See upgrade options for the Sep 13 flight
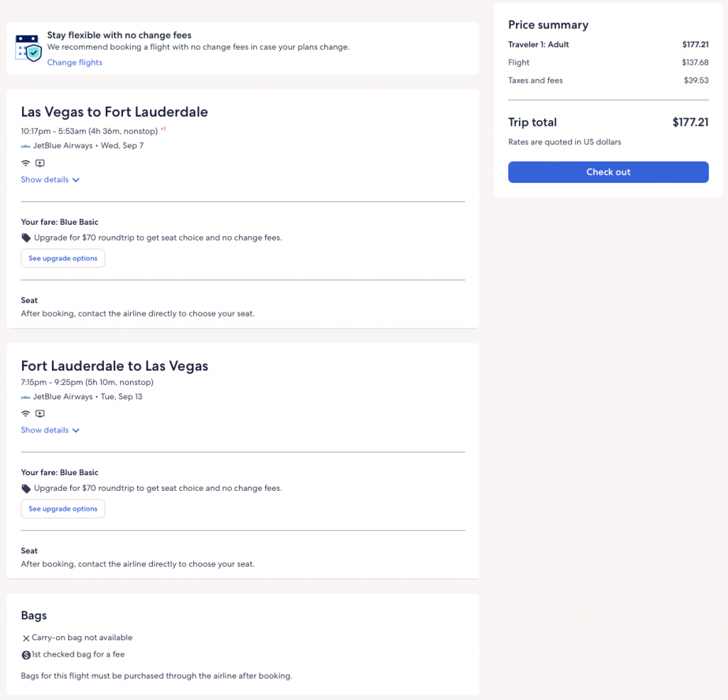The width and height of the screenshot is (728, 700). point(63,509)
